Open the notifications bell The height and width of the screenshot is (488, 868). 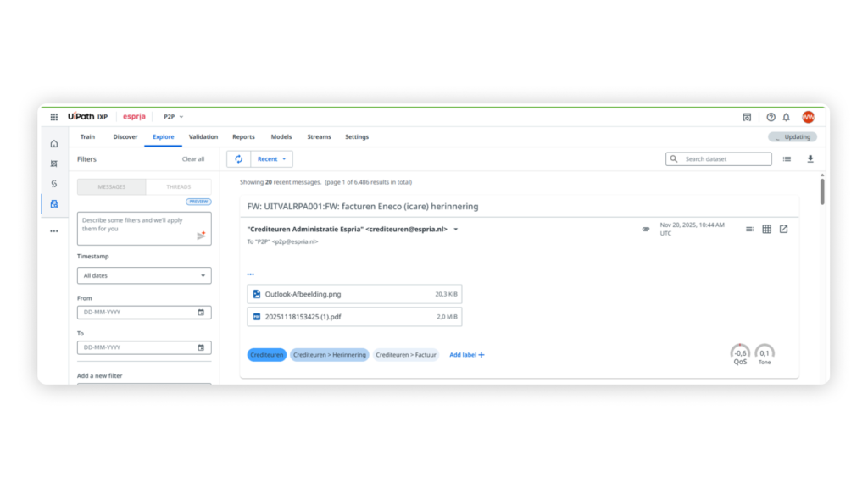[x=786, y=117]
